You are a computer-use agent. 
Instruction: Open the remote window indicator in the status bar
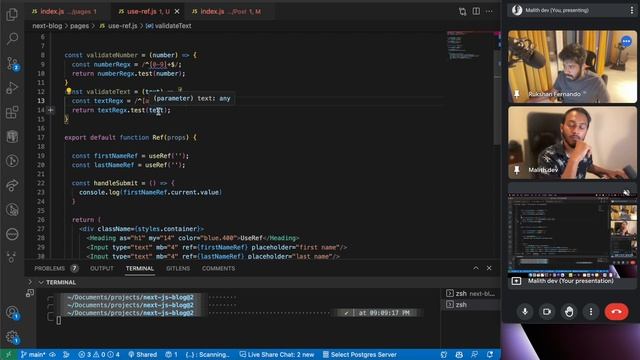click(8, 354)
